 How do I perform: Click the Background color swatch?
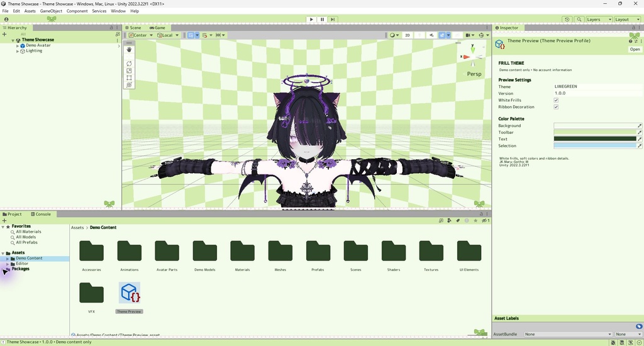[x=595, y=126]
